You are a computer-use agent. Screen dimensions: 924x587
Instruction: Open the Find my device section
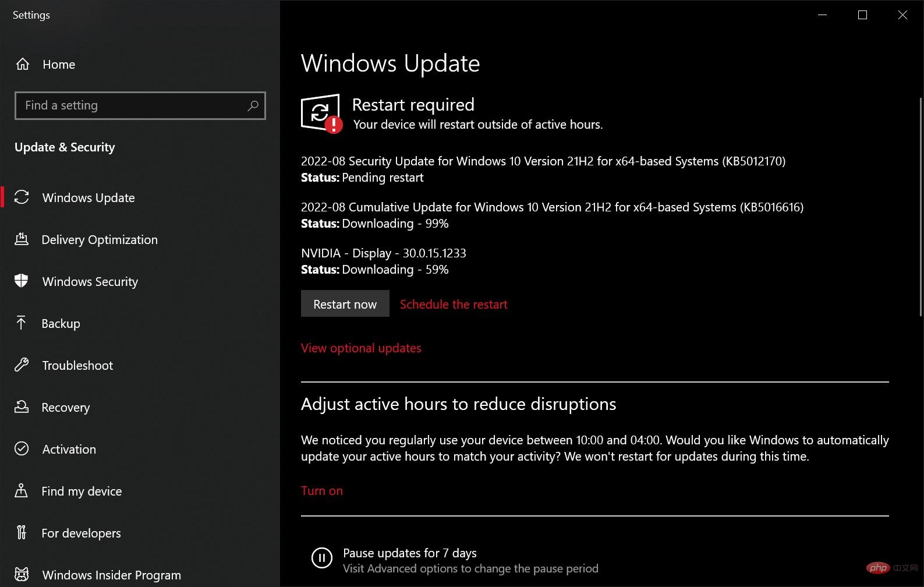82,491
